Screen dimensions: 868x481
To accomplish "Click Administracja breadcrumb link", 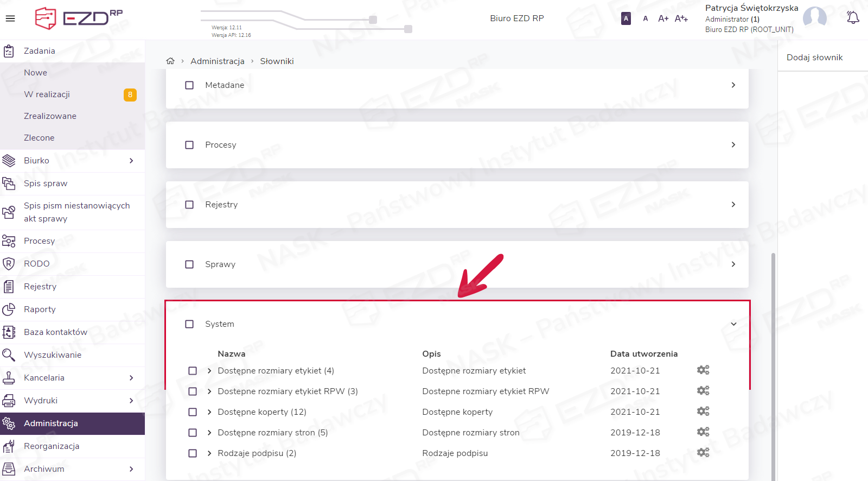I will coord(217,61).
